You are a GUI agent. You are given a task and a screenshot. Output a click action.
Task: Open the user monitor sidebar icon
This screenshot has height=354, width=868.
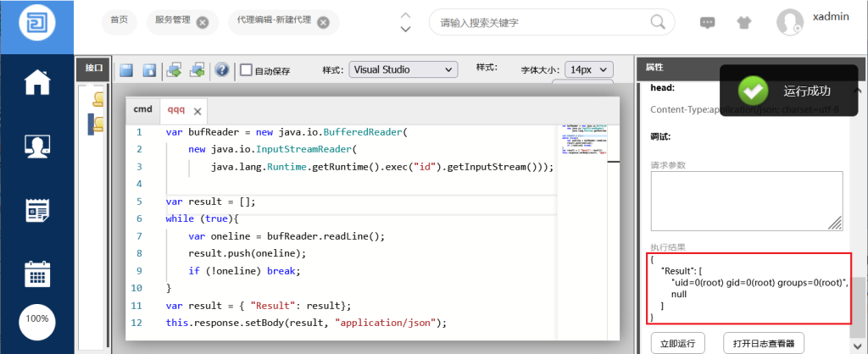[x=37, y=147]
